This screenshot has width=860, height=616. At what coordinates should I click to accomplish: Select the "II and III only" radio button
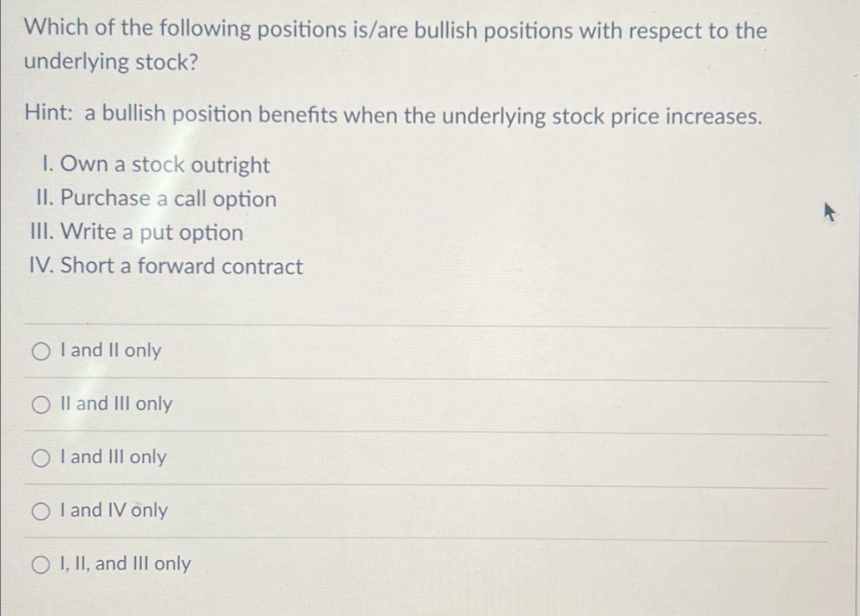[40, 404]
